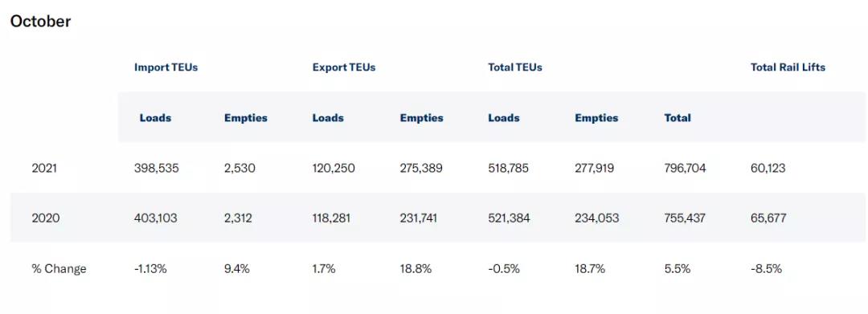The image size is (868, 314).
Task: Click the Loads subheader under Import TEUs
Action: point(155,118)
